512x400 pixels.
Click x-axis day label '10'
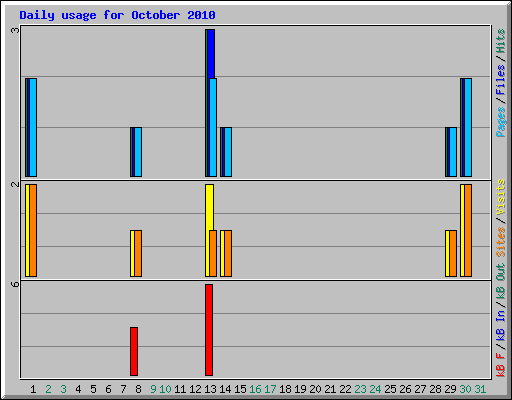[x=165, y=389]
